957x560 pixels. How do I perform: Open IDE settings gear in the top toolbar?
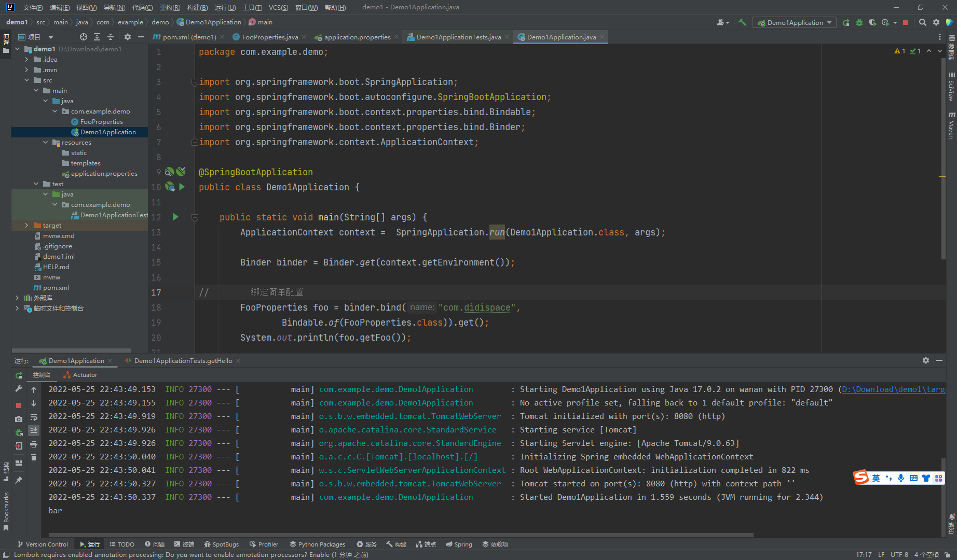[x=936, y=22]
